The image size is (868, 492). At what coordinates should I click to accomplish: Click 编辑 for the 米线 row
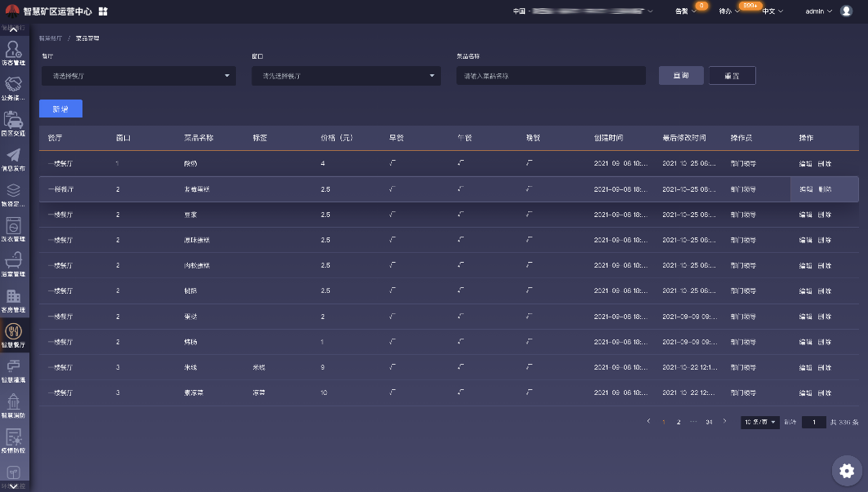tap(805, 367)
